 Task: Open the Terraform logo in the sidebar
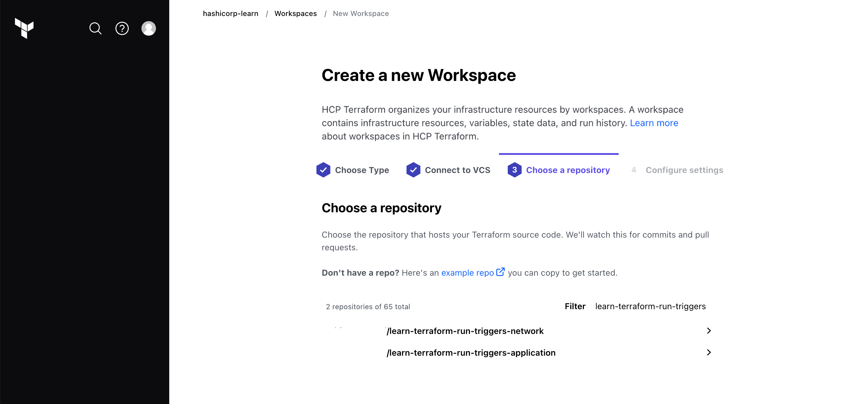(24, 29)
